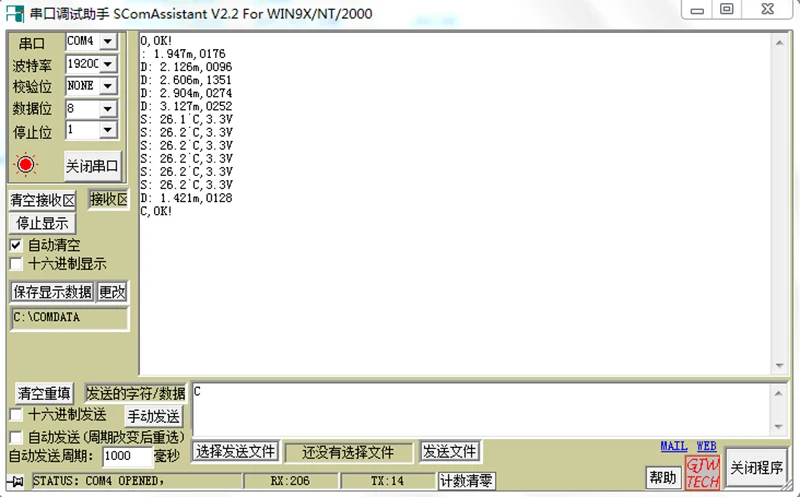
Task: Click the 帮助 help button
Action: (x=663, y=478)
